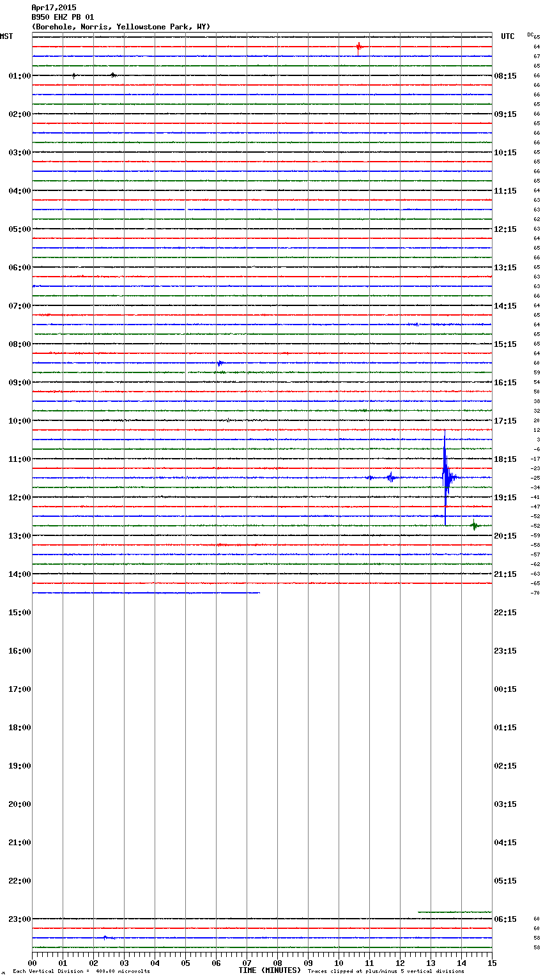Click the UTC axis header
Screen dimensions: 543x980
click(x=508, y=36)
